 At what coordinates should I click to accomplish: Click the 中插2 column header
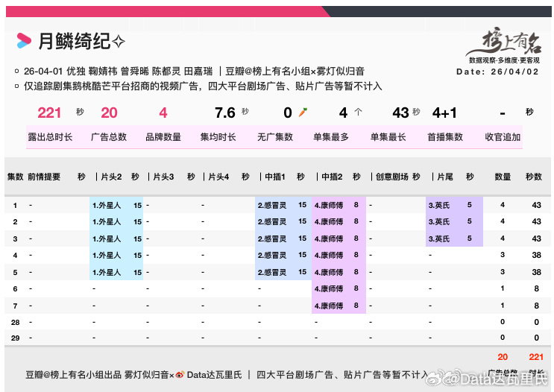click(332, 177)
